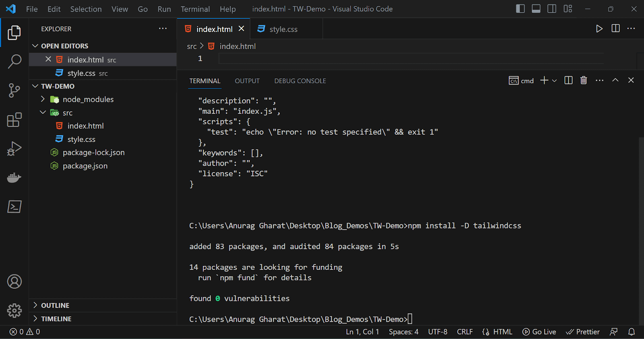
Task: Select the TERMINAL panel tab
Action: point(205,81)
